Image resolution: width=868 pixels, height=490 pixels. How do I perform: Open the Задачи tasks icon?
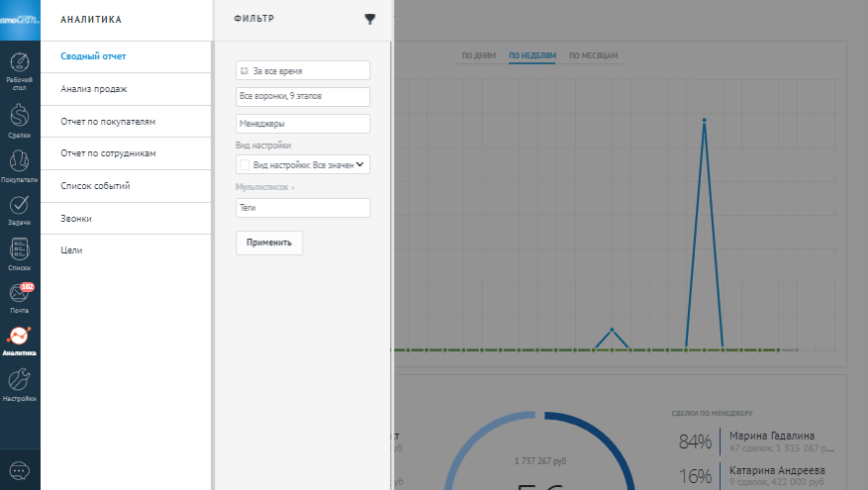tap(20, 210)
